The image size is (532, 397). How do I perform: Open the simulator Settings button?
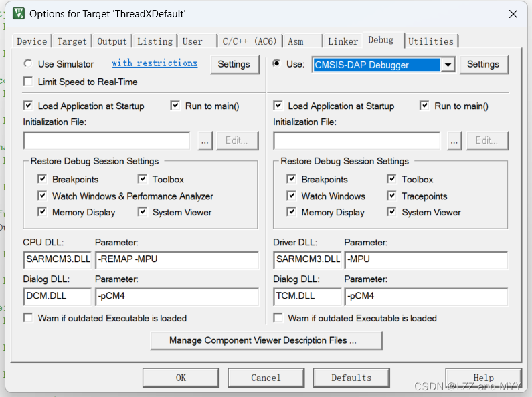click(234, 64)
